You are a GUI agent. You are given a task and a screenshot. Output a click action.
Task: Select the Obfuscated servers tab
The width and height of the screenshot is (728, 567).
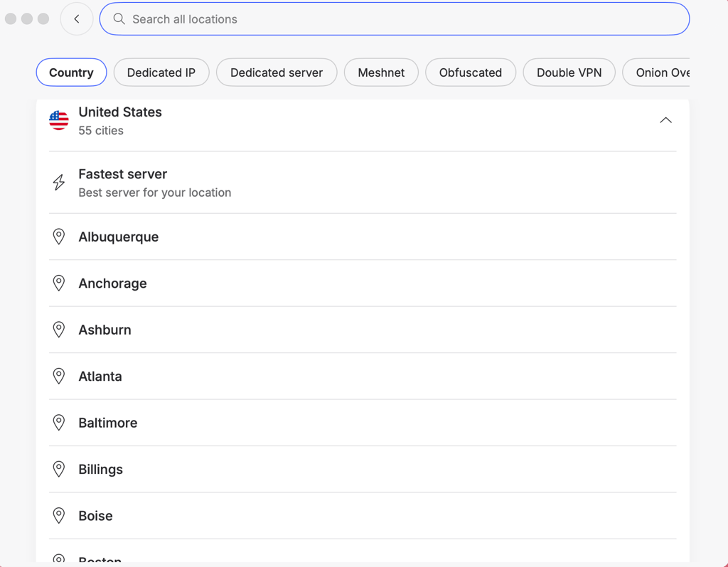tap(471, 72)
